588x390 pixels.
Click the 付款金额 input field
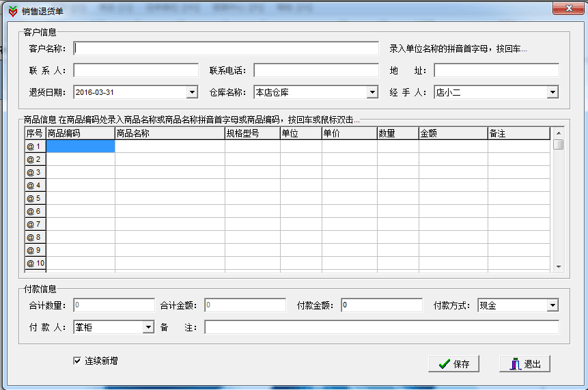381,305
